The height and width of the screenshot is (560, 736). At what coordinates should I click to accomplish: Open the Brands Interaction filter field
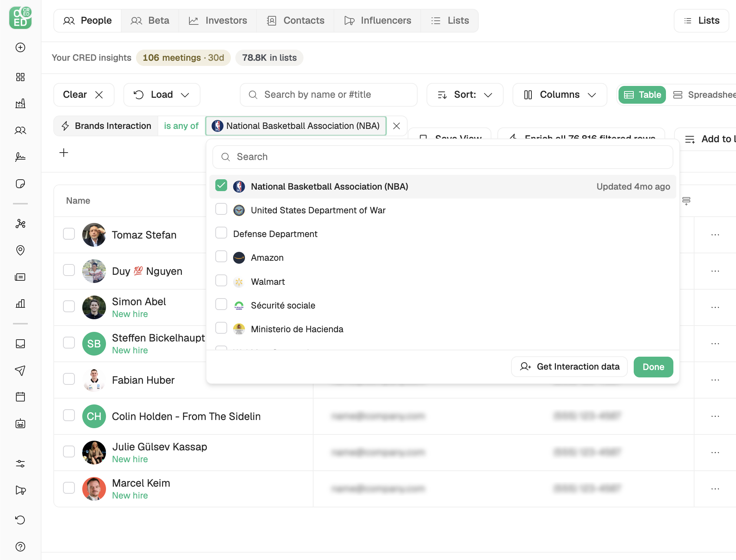point(106,126)
